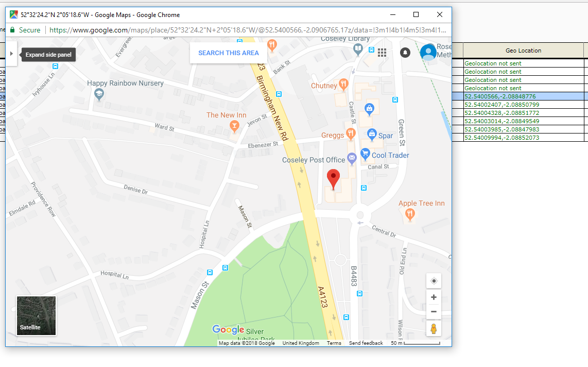Zoom out of the map
588x367 pixels.
[434, 312]
